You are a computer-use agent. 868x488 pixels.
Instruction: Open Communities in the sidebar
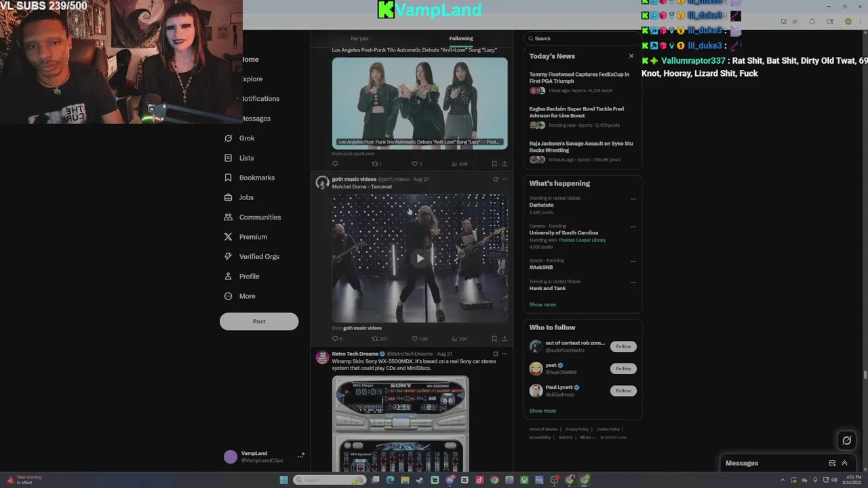pos(252,217)
